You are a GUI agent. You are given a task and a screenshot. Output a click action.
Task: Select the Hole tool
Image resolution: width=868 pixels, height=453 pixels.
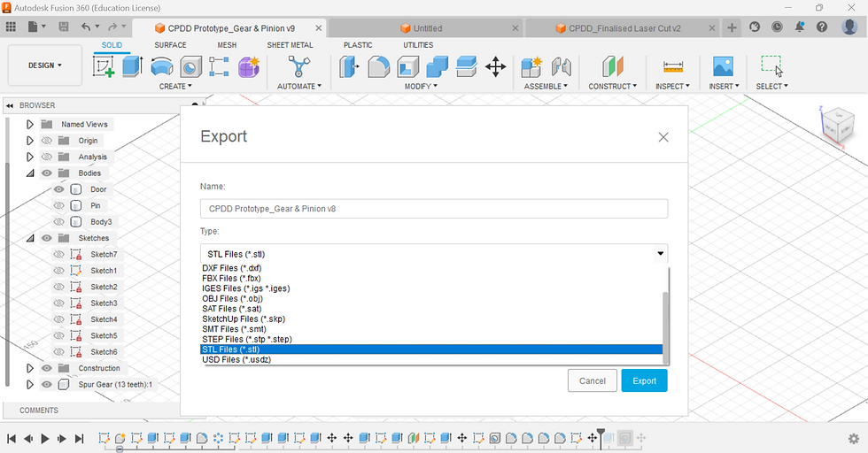pos(190,67)
